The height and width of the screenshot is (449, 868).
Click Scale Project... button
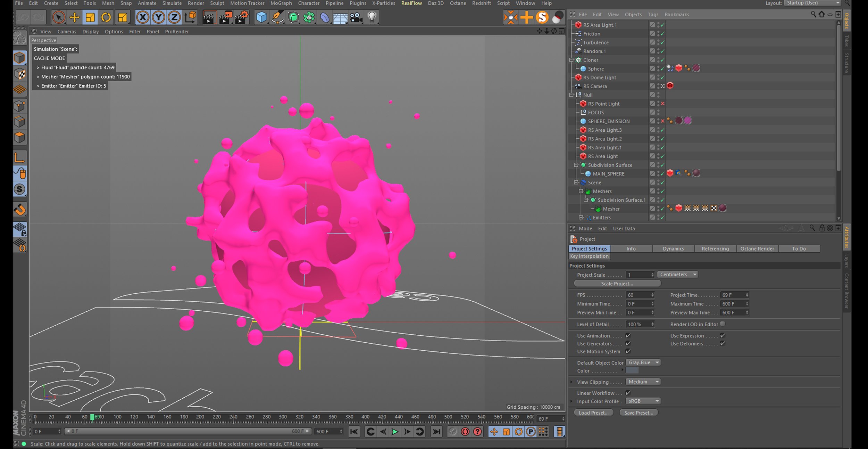(617, 284)
